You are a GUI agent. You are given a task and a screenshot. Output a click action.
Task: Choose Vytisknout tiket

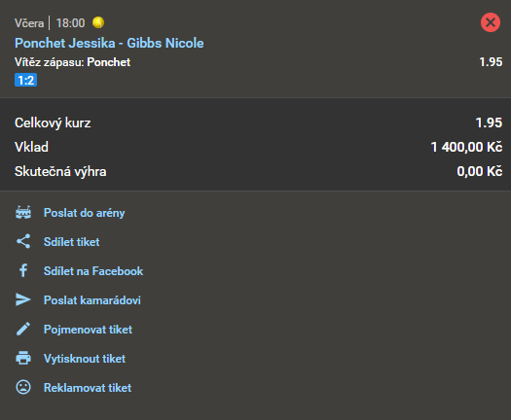coord(85,359)
